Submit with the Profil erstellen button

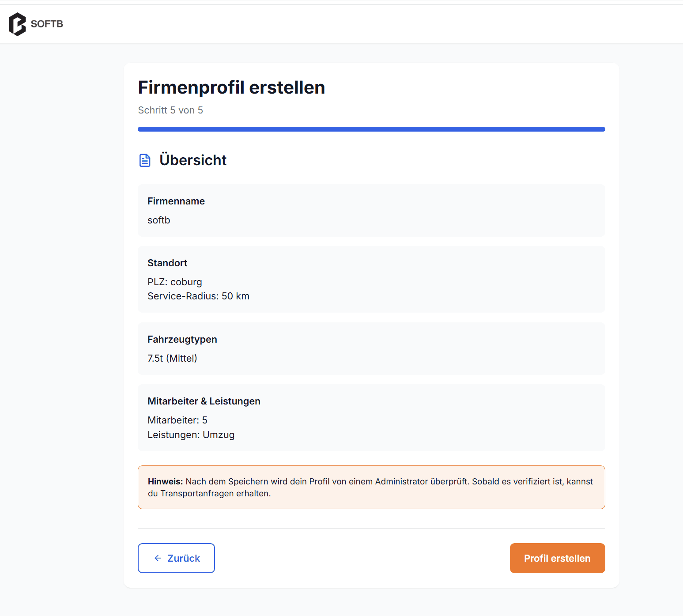coord(557,558)
